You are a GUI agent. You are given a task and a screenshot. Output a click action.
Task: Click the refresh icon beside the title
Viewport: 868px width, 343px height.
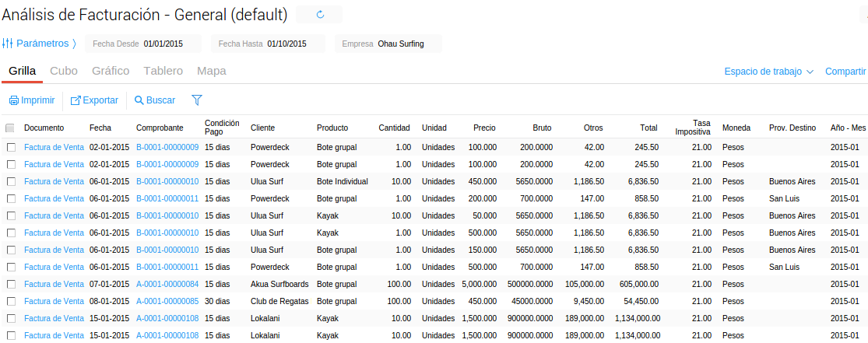click(x=319, y=14)
